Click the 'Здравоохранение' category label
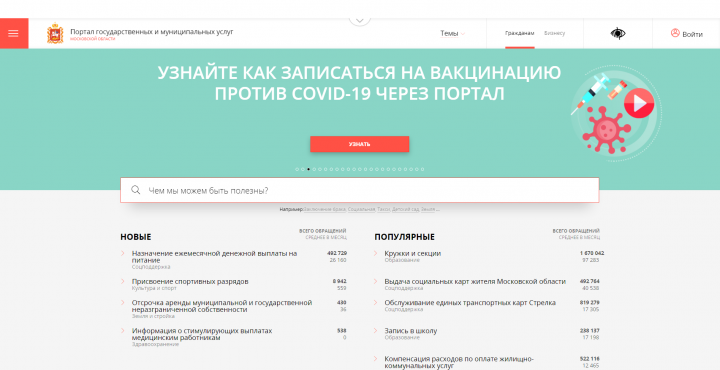 tap(155, 344)
